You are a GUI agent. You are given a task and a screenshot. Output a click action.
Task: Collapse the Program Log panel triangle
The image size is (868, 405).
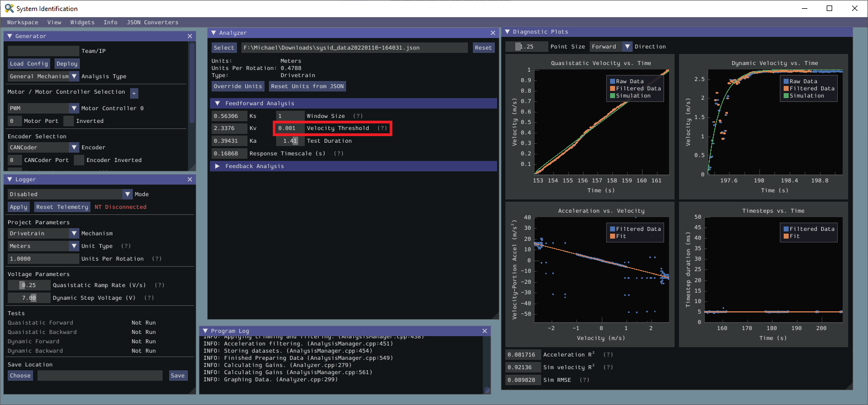click(205, 331)
